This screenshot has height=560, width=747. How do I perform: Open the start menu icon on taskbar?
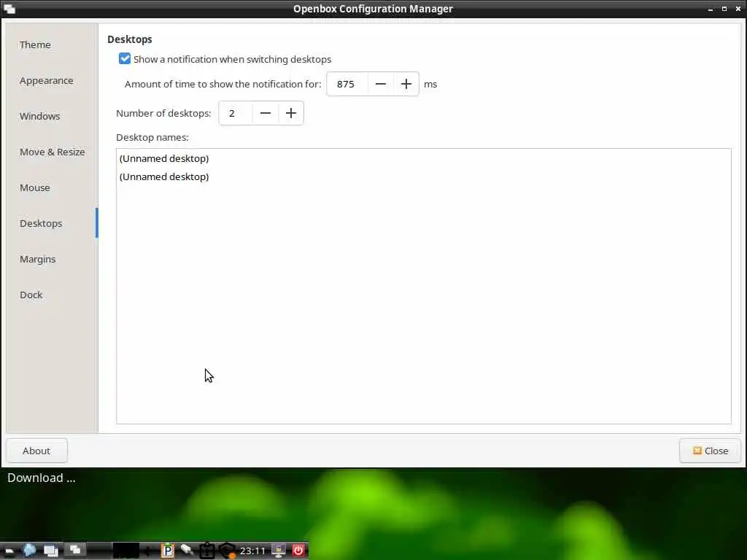pyautogui.click(x=9, y=551)
